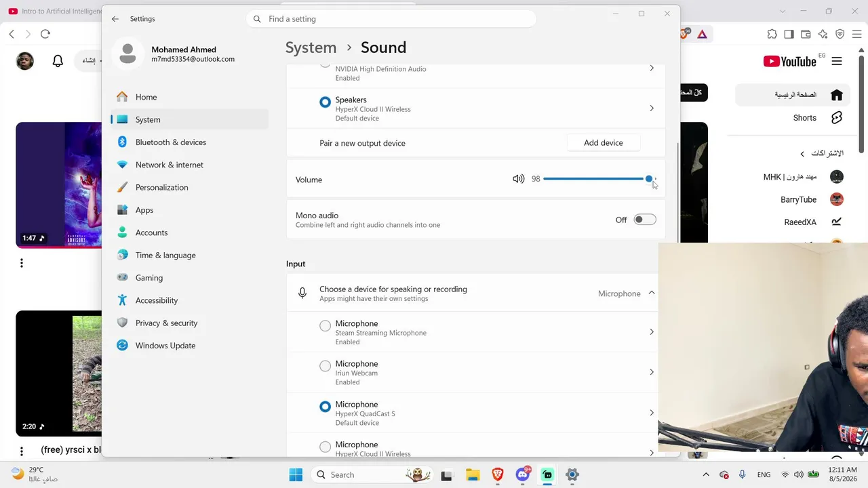868x488 pixels.
Task: Go to Network & internet settings
Action: click(190, 165)
